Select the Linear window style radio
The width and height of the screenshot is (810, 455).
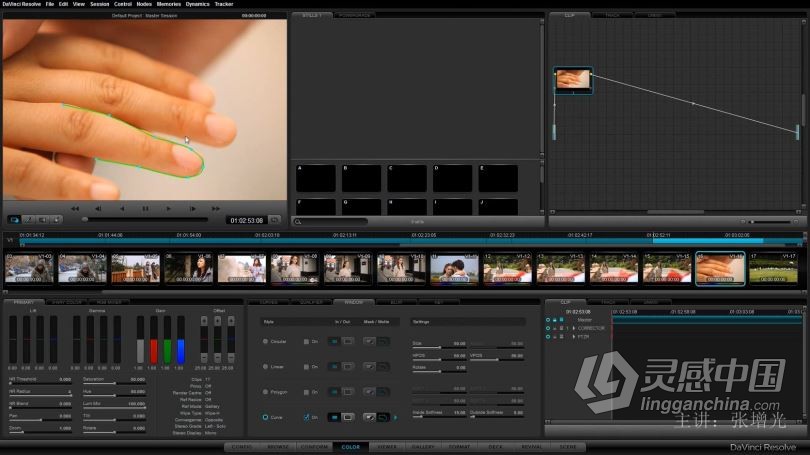(x=266, y=367)
